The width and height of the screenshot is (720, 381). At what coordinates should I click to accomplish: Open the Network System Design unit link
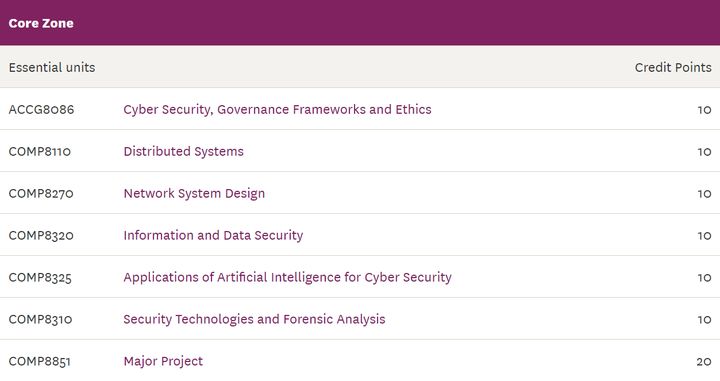point(194,194)
